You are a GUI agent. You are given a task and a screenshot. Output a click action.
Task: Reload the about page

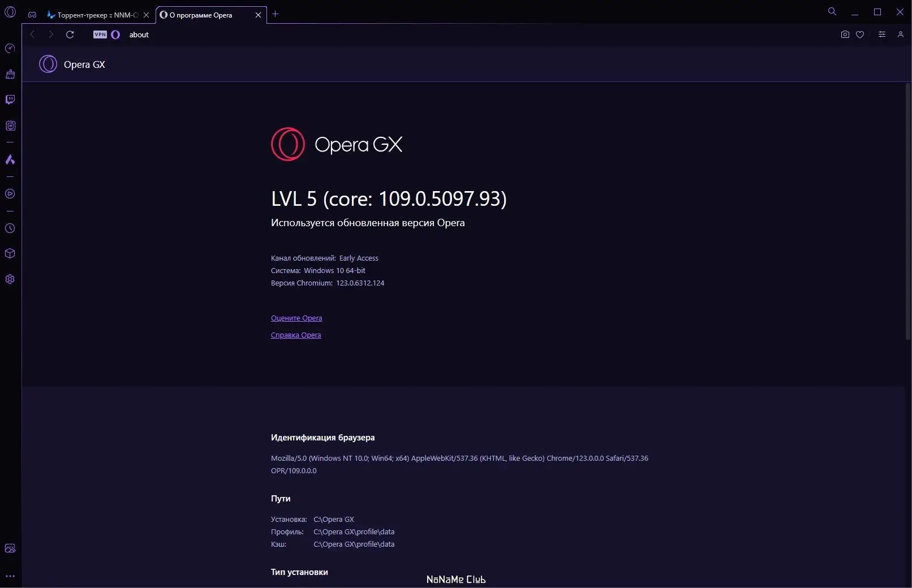pyautogui.click(x=70, y=34)
